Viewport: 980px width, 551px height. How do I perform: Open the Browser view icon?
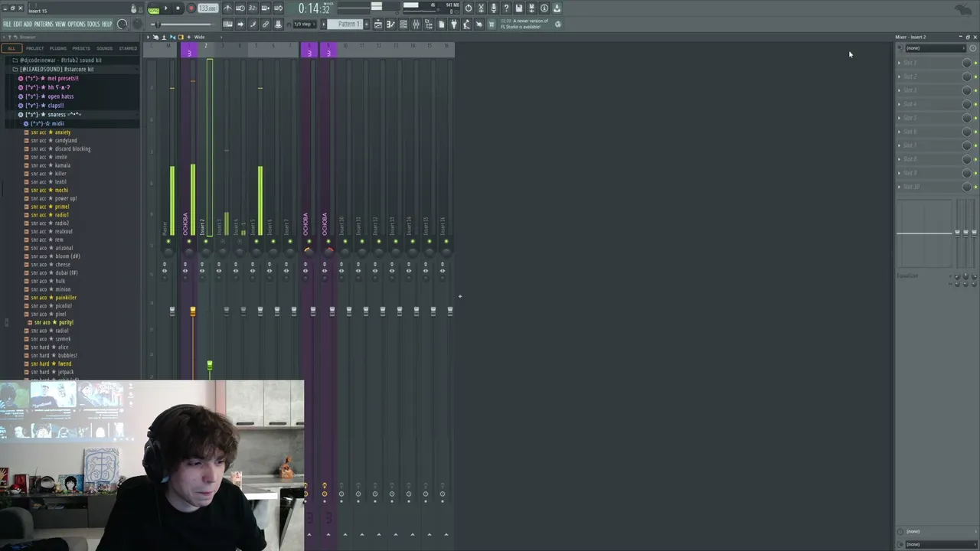[429, 24]
